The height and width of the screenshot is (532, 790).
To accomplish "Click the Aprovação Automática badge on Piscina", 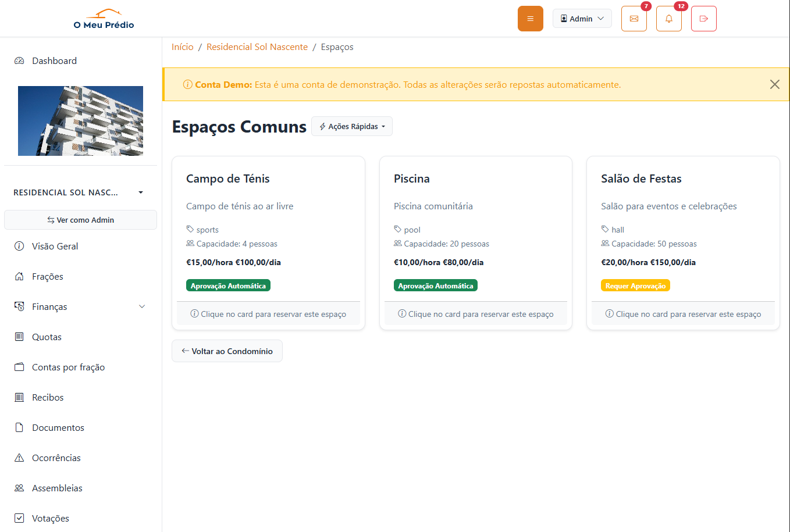I will coord(436,285).
